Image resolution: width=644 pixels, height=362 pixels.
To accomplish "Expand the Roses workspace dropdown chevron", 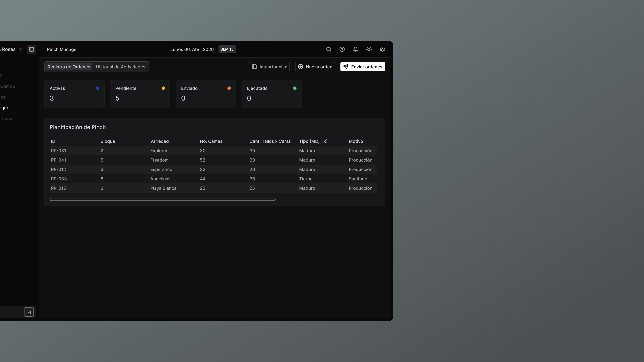I will (x=20, y=49).
